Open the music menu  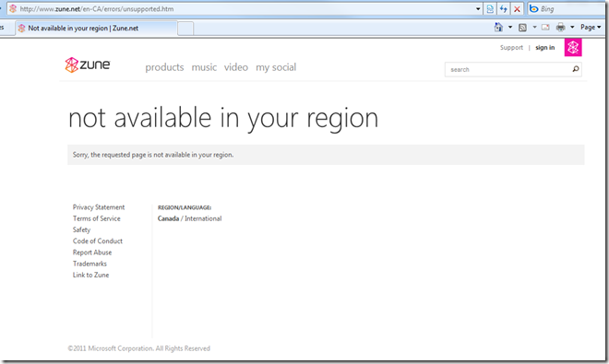[204, 67]
